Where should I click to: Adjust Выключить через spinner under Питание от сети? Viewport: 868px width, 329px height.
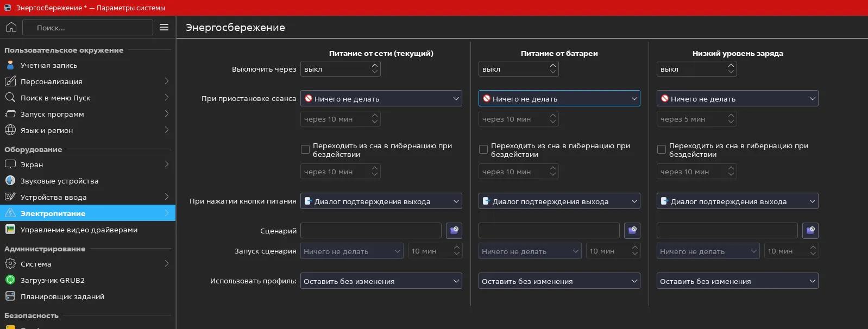[341, 69]
